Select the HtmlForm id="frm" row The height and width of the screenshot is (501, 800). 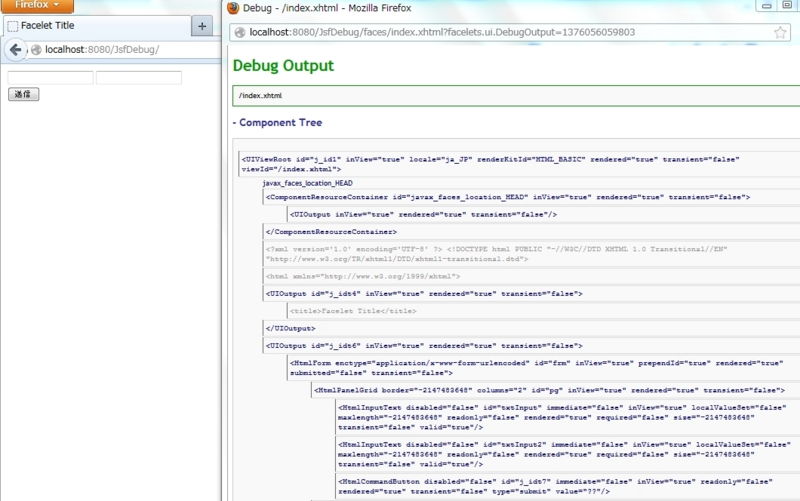coord(543,368)
